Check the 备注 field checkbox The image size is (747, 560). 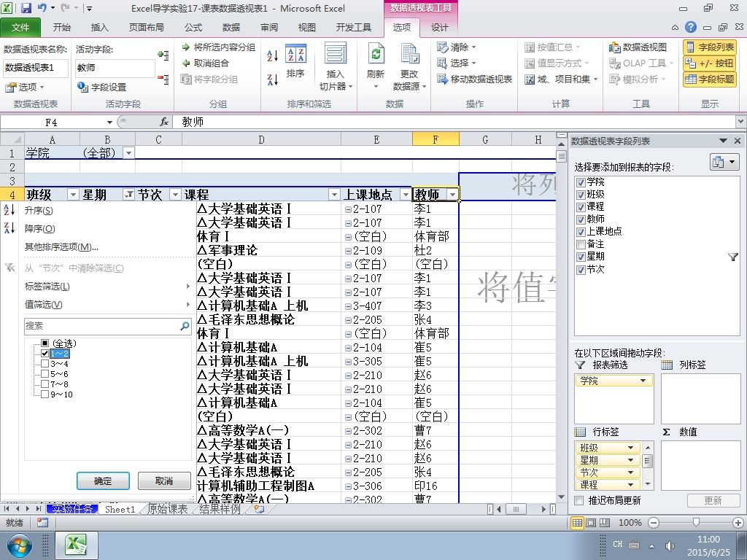pyautogui.click(x=581, y=244)
